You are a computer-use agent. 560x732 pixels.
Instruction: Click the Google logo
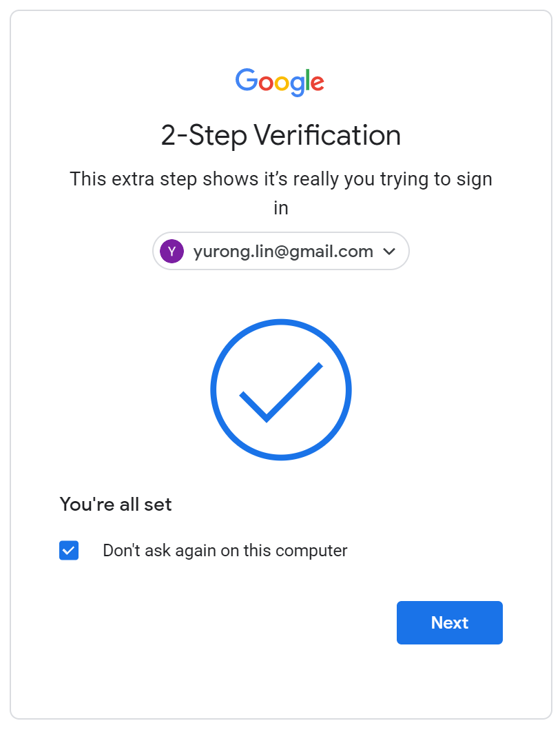click(280, 81)
